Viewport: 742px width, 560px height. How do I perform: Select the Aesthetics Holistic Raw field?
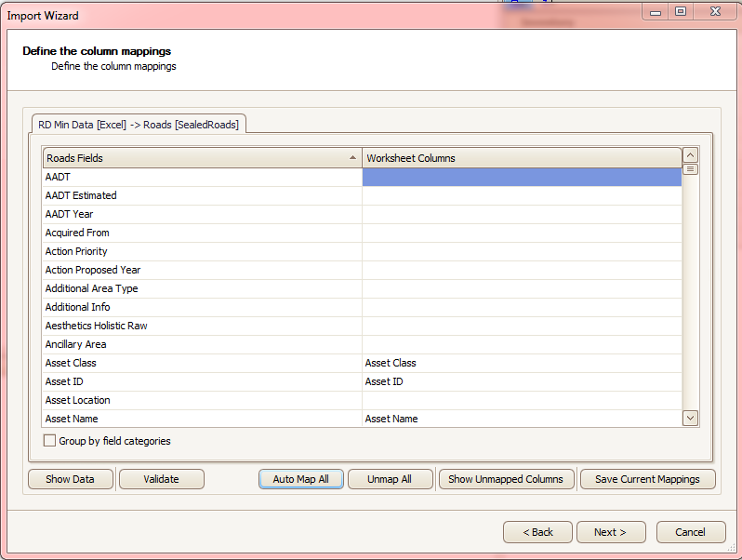(203, 326)
